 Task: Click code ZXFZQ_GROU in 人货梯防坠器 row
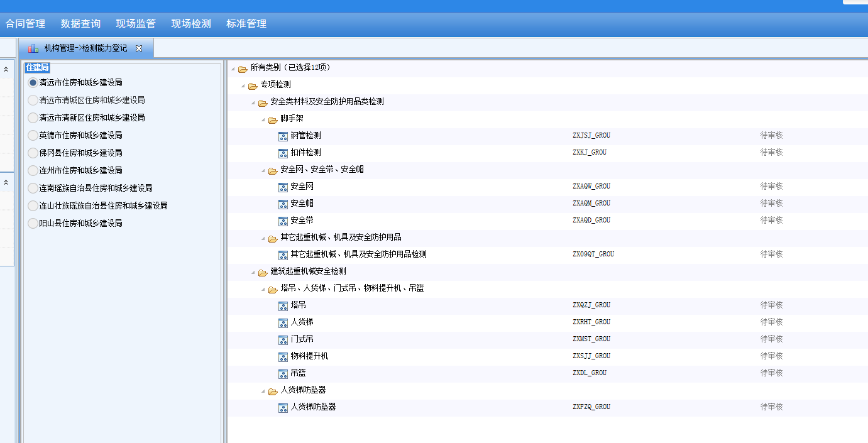pos(591,407)
